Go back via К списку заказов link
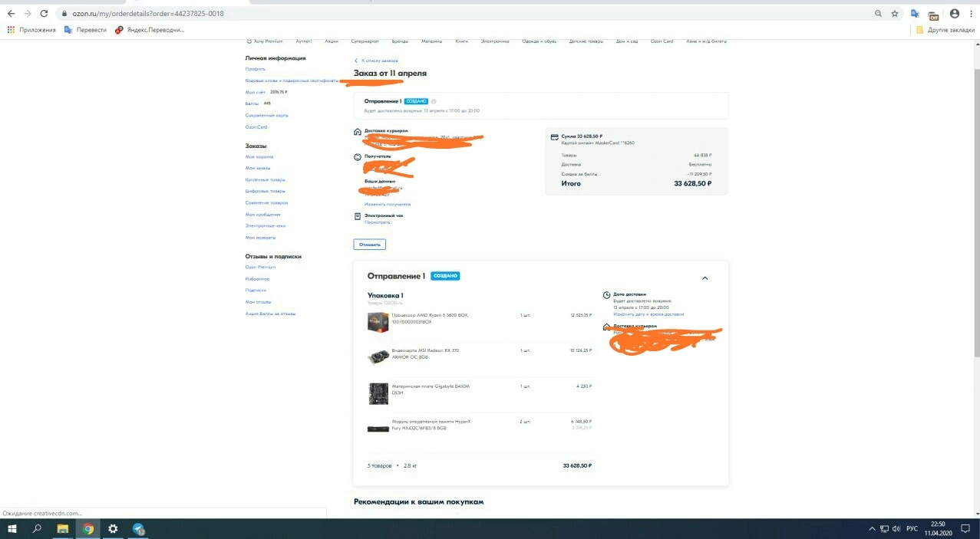The image size is (980, 539). pos(376,61)
